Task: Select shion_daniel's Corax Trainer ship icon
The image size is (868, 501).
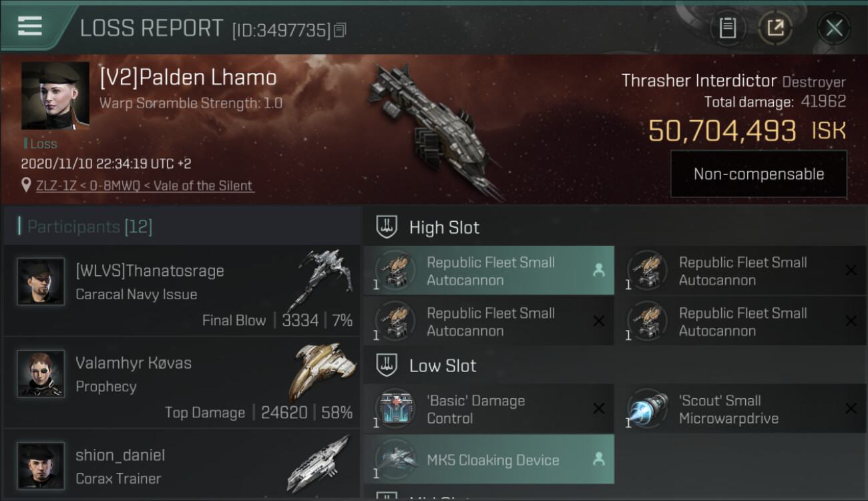Action: coord(318,463)
